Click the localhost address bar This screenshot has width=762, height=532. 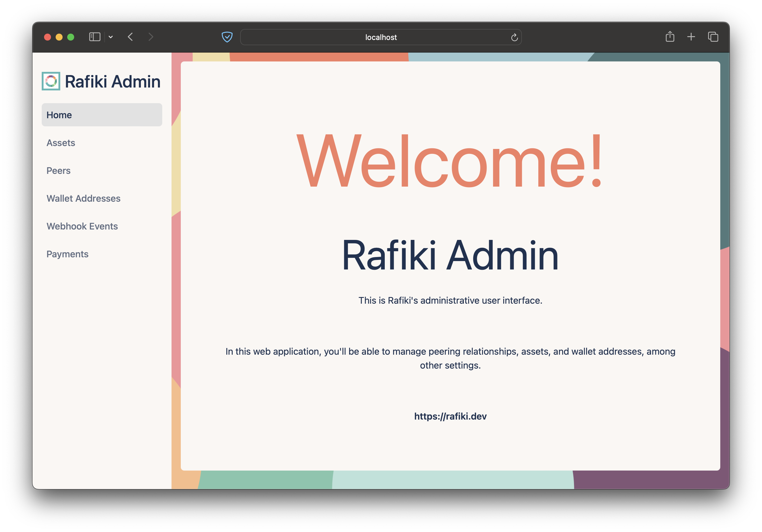coord(381,37)
